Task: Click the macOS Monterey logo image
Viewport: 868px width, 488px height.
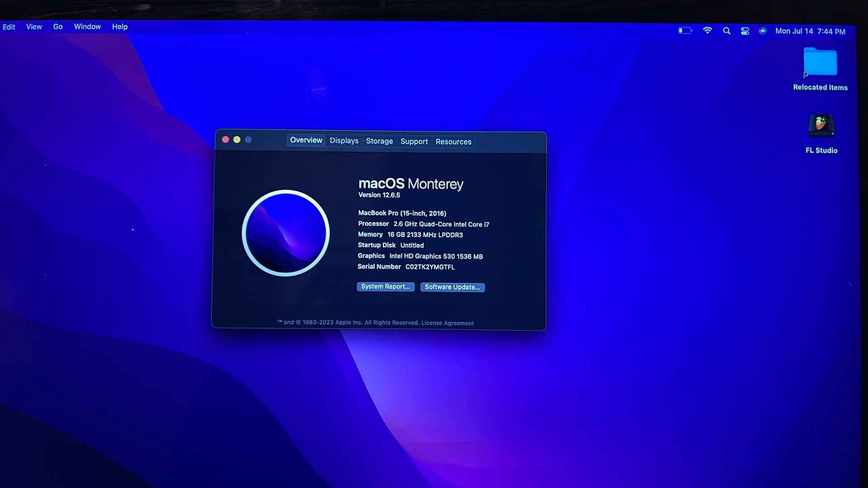Action: point(286,233)
